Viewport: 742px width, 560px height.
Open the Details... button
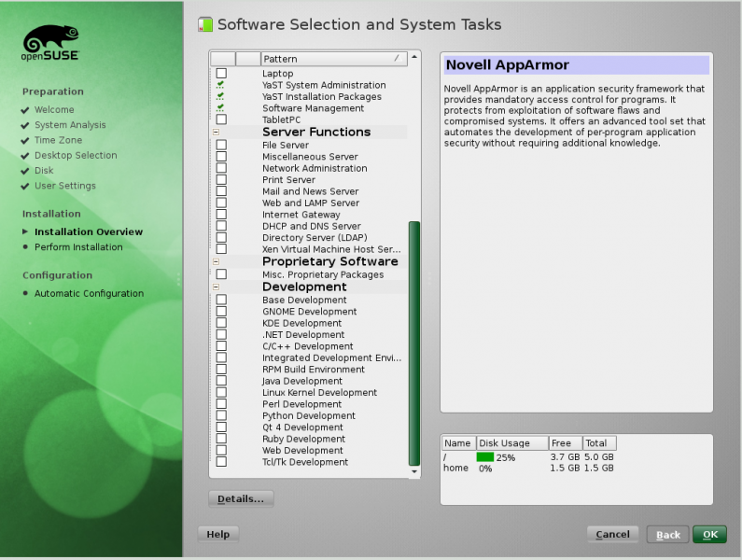241,498
